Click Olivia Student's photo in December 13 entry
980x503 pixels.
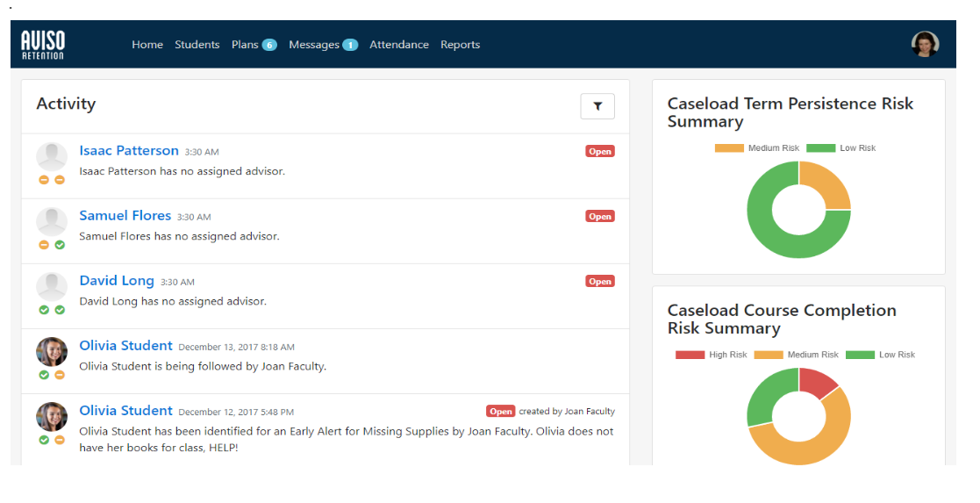click(52, 352)
